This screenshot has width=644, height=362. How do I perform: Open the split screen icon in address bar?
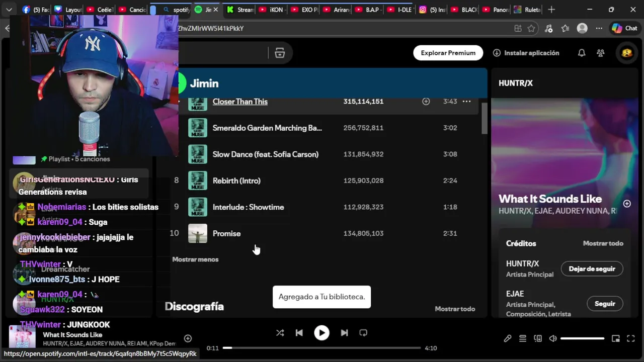tap(518, 29)
